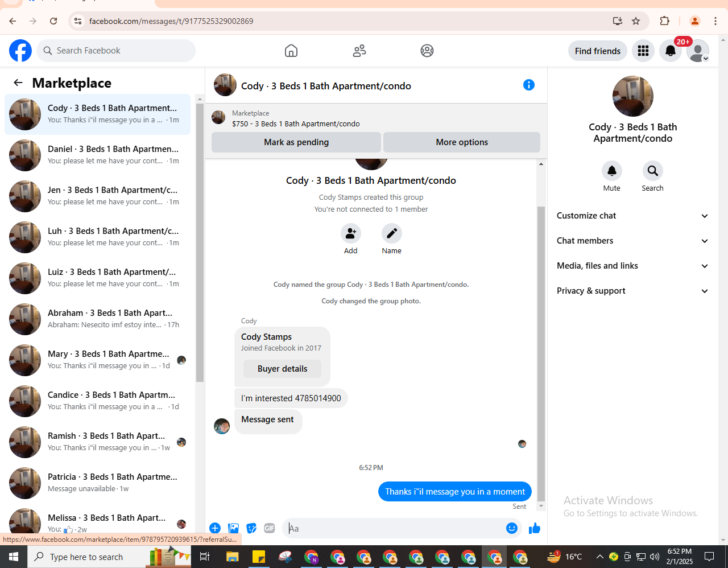
Task: Open the Abraham conversation
Action: [97, 319]
